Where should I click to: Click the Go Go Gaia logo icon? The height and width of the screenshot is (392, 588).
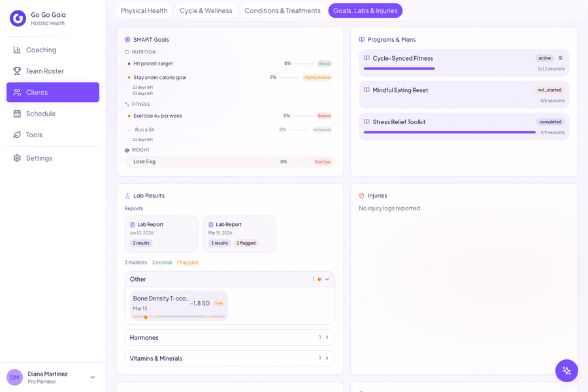point(18,18)
